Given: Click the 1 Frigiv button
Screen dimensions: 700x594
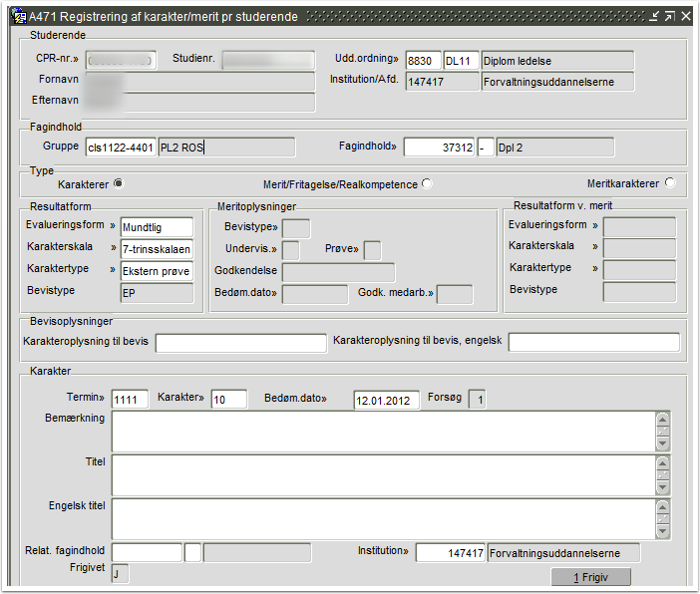Looking at the screenshot, I should pyautogui.click(x=591, y=577).
